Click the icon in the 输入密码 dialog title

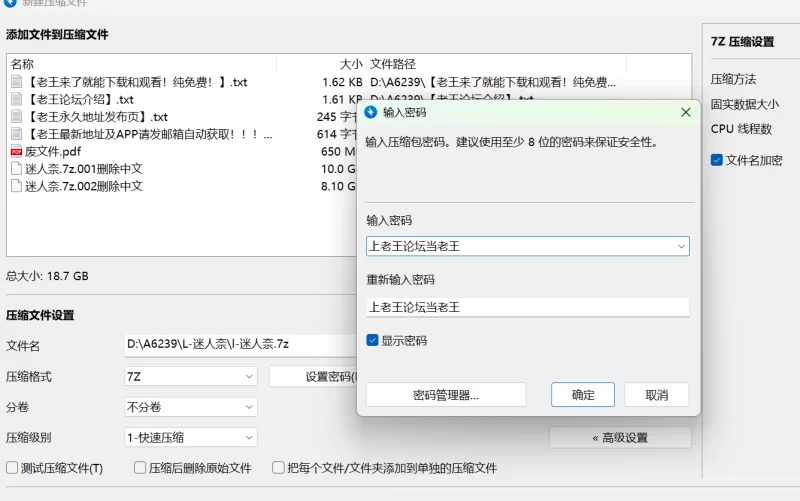point(371,112)
